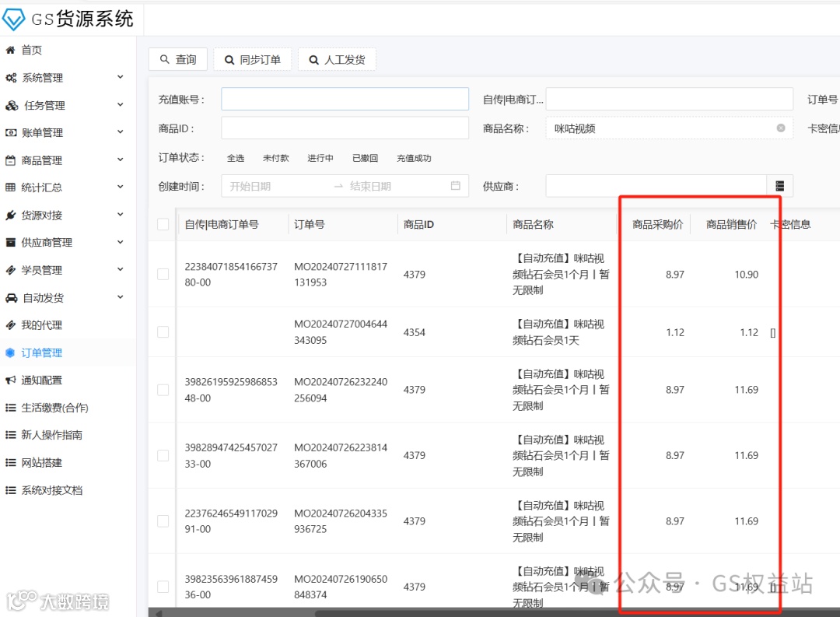Check the row for order MO20240726223814367006

click(x=163, y=455)
